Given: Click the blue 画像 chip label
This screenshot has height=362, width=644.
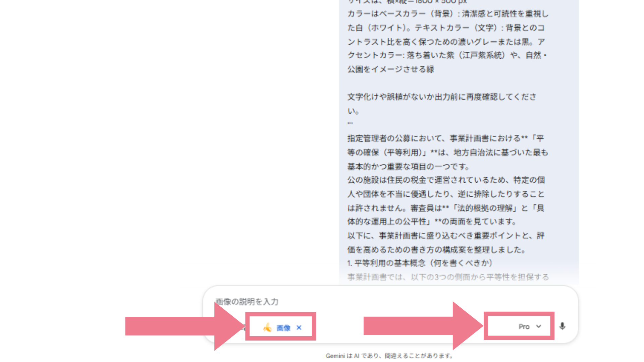Looking at the screenshot, I should pos(283,328).
